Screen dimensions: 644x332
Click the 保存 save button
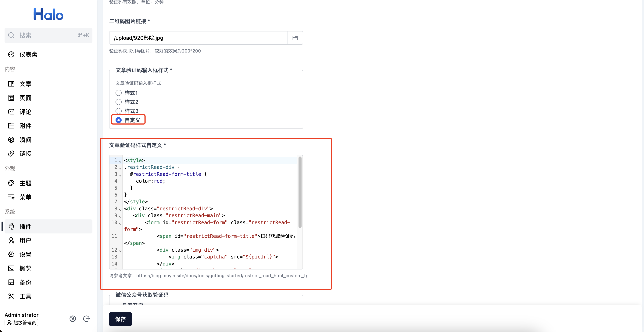pyautogui.click(x=120, y=319)
